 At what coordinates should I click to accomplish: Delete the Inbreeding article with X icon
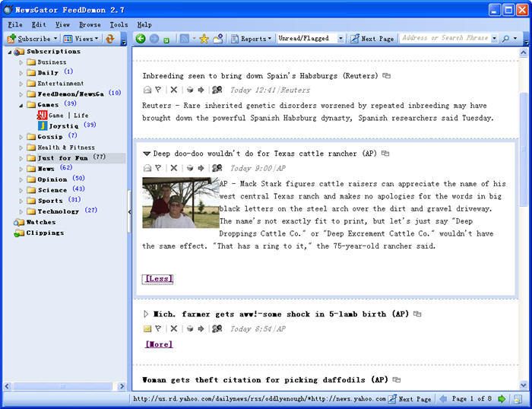174,90
